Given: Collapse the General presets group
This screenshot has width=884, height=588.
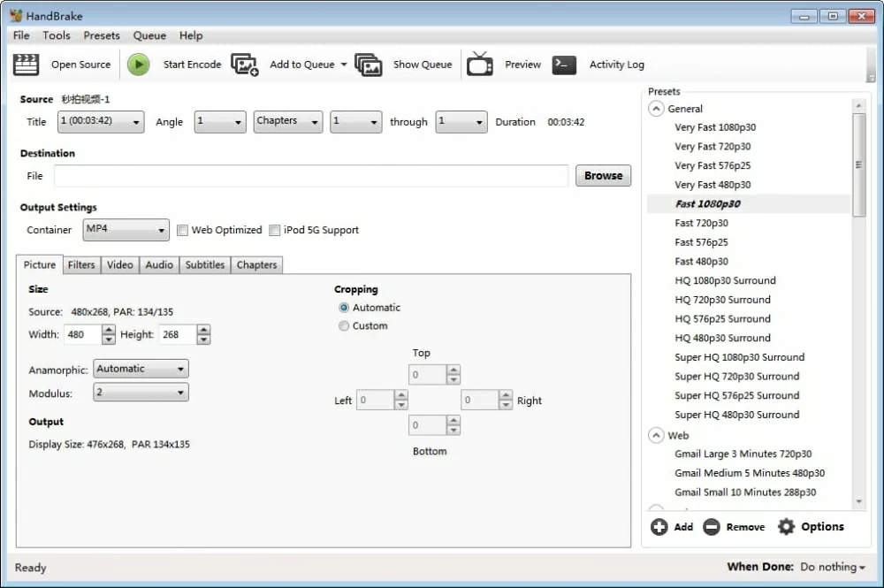Looking at the screenshot, I should (656, 109).
